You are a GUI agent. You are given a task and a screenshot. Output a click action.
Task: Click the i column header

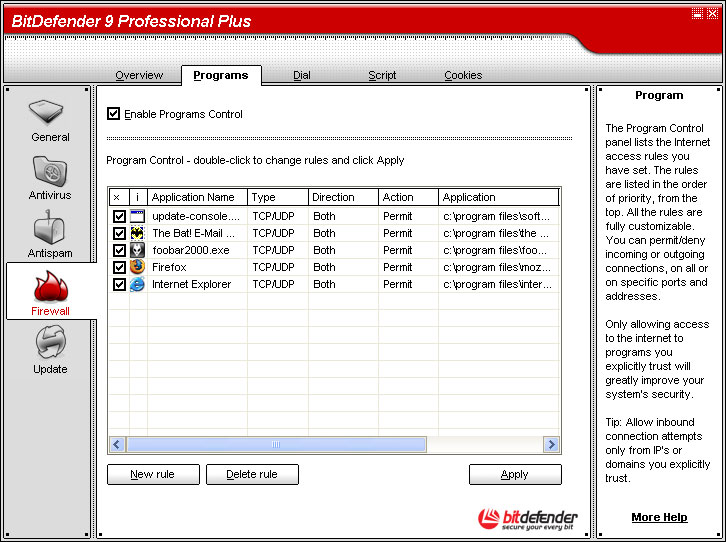click(x=138, y=197)
